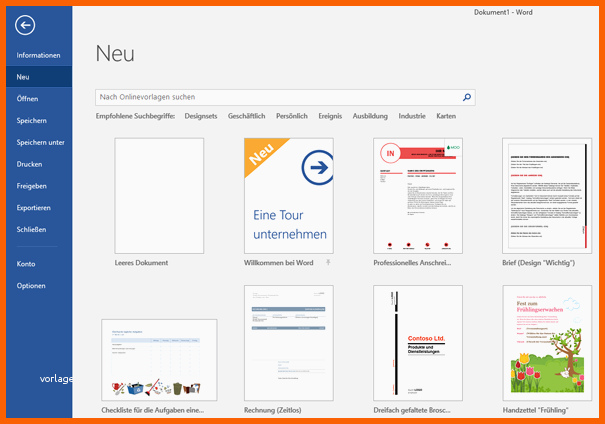The width and height of the screenshot is (605, 424).
Task: Open the Drucken page
Action: coord(39,164)
